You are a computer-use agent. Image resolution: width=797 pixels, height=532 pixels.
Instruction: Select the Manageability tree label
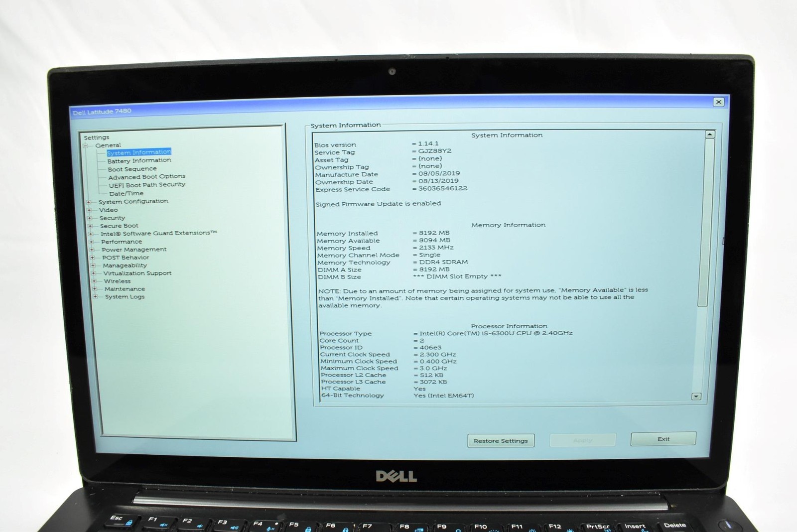coord(125,266)
